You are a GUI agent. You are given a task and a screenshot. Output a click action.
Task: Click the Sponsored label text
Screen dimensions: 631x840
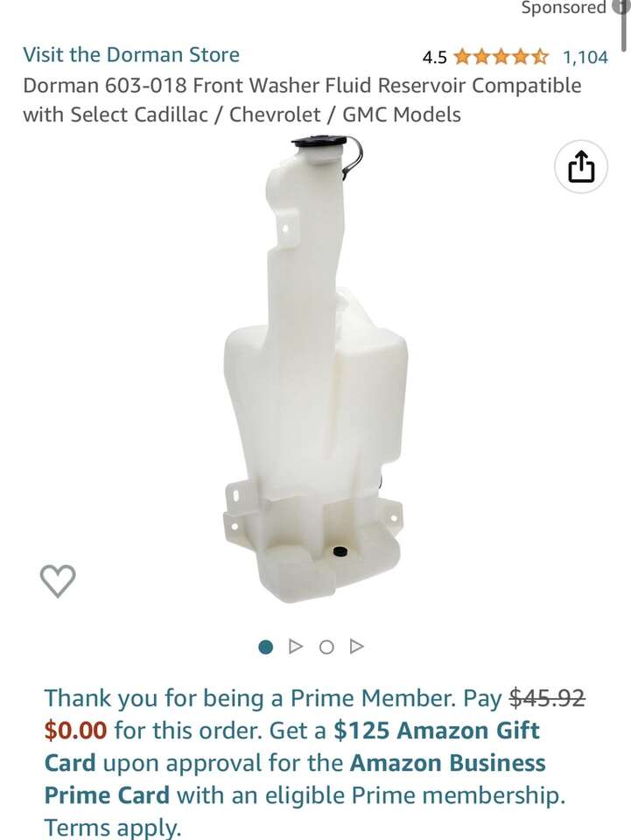point(564,8)
